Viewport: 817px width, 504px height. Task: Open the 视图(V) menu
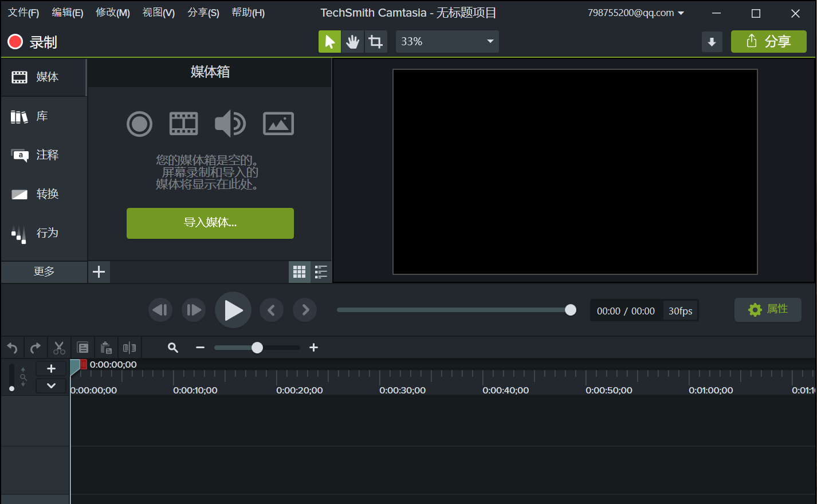point(159,13)
